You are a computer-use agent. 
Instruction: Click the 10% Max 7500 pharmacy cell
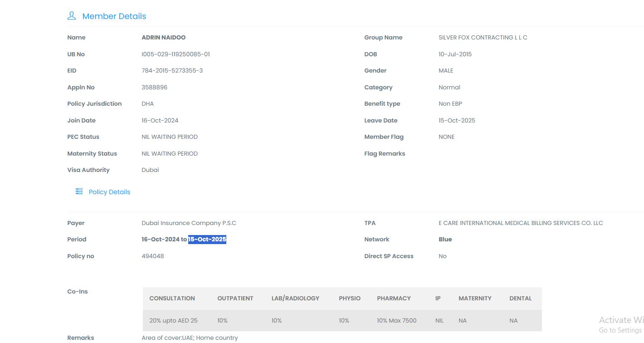point(396,321)
